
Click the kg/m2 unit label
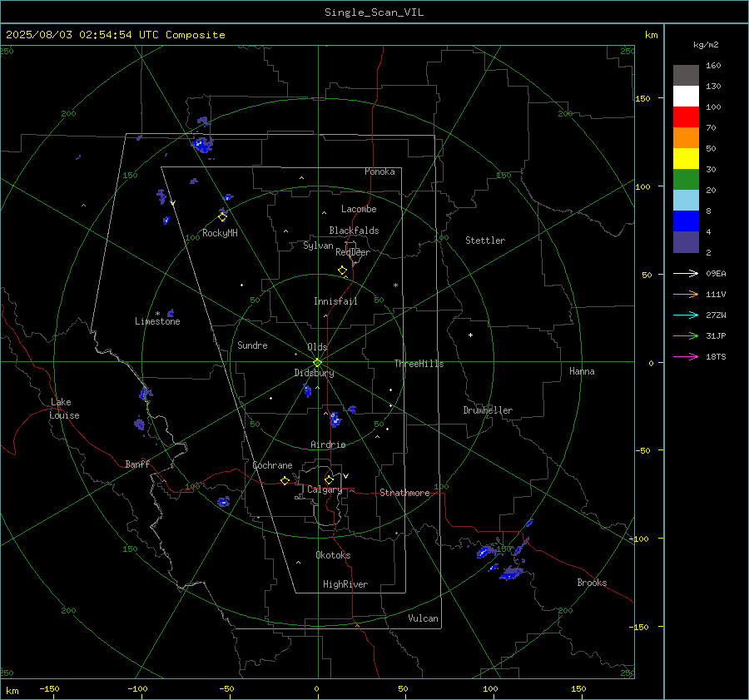[x=706, y=45]
